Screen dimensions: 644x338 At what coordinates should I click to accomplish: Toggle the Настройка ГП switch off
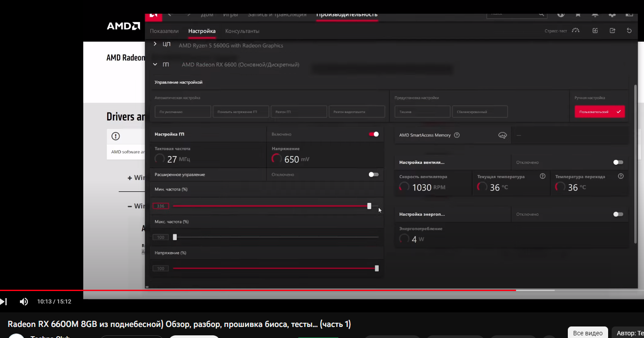[x=374, y=134]
